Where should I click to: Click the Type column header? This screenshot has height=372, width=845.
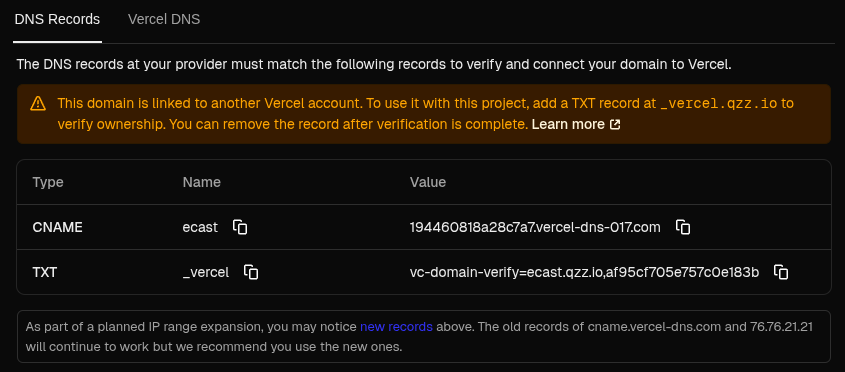[x=48, y=182]
